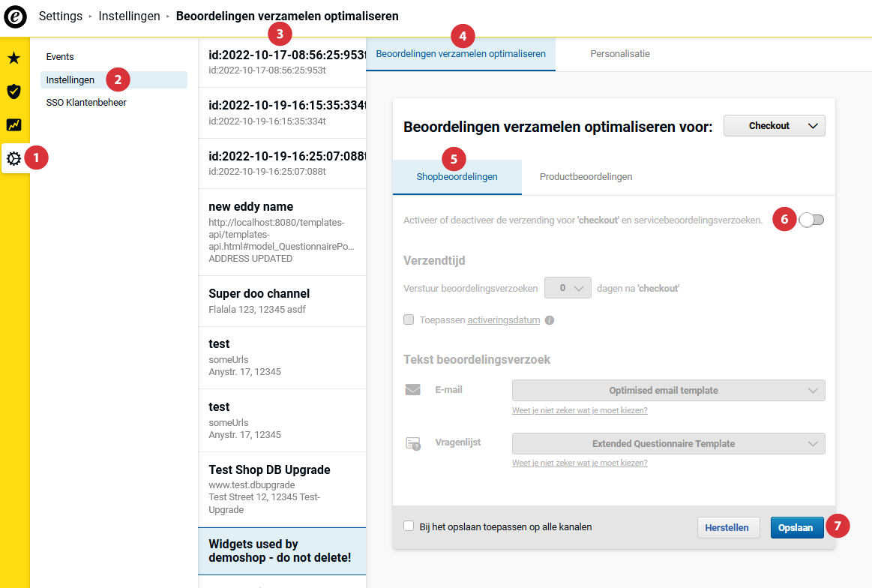Open the settings gear sidebar icon
This screenshot has height=588, width=872.
click(14, 158)
